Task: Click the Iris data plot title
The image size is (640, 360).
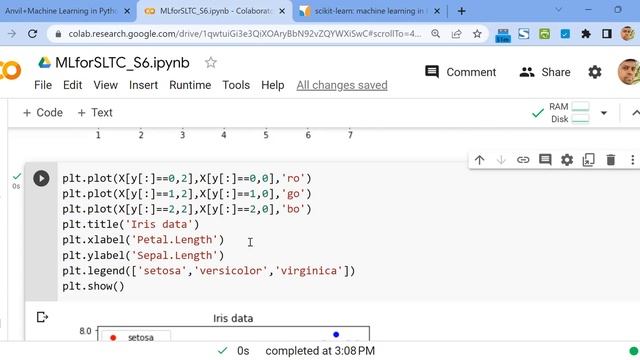Action: pyautogui.click(x=233, y=318)
